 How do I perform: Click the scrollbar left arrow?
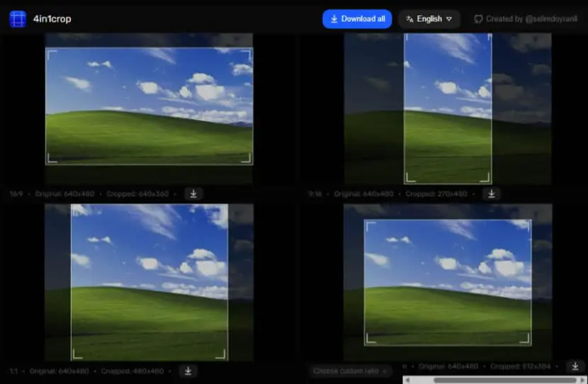(x=407, y=380)
